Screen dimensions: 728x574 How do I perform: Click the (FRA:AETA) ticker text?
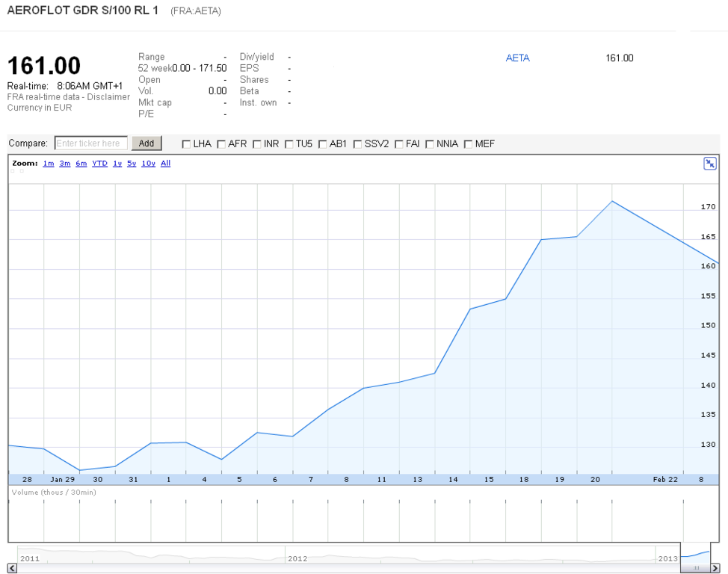[196, 11]
